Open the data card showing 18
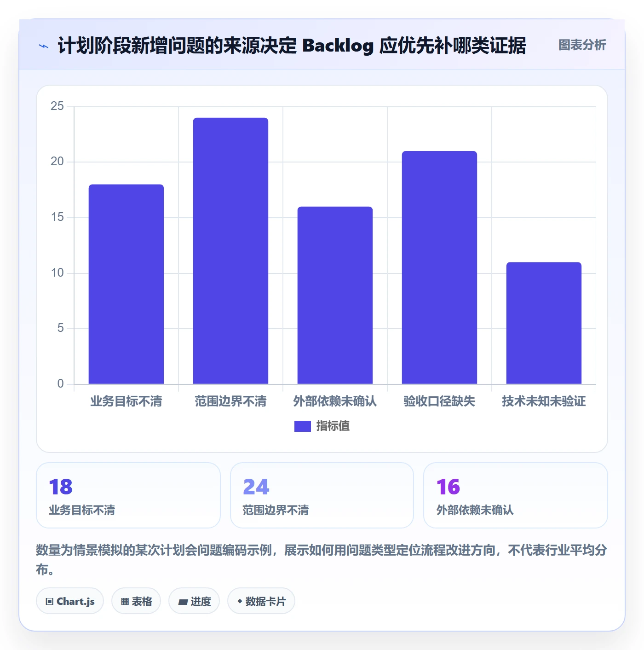This screenshot has height=650, width=644. (128, 495)
